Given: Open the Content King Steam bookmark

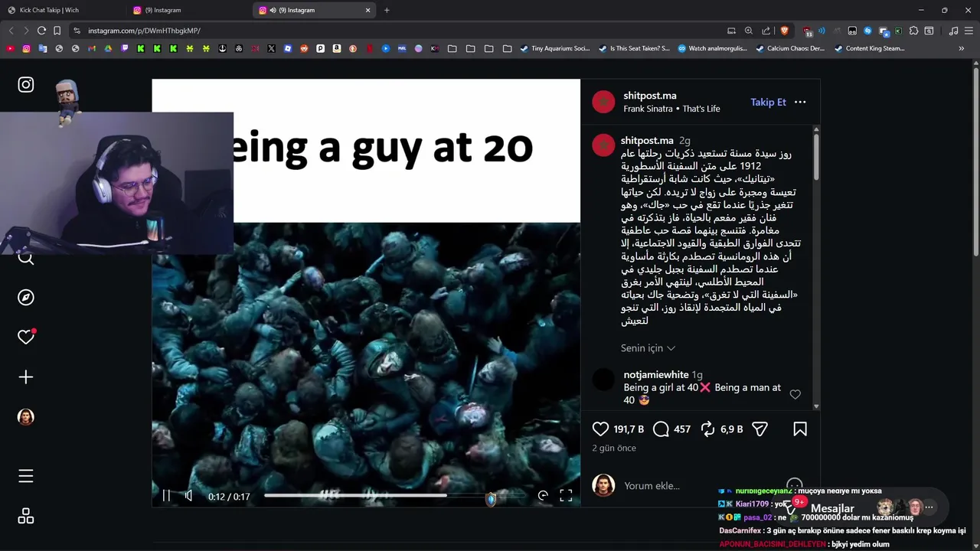Looking at the screenshot, I should click(x=870, y=48).
